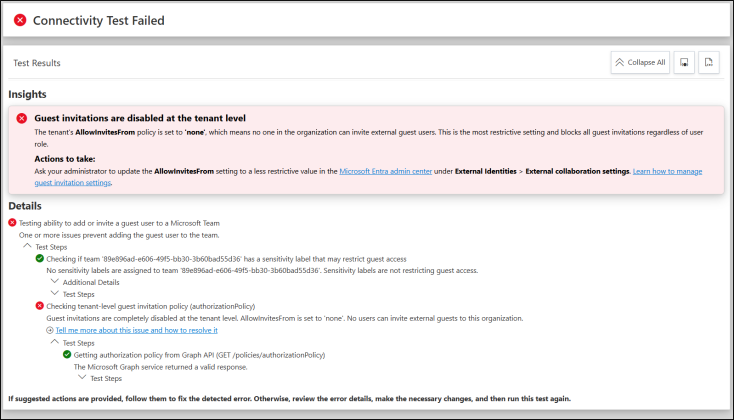Click the 'If suggested actions are provided' footer note
This screenshot has width=734, height=420.
(x=289, y=398)
